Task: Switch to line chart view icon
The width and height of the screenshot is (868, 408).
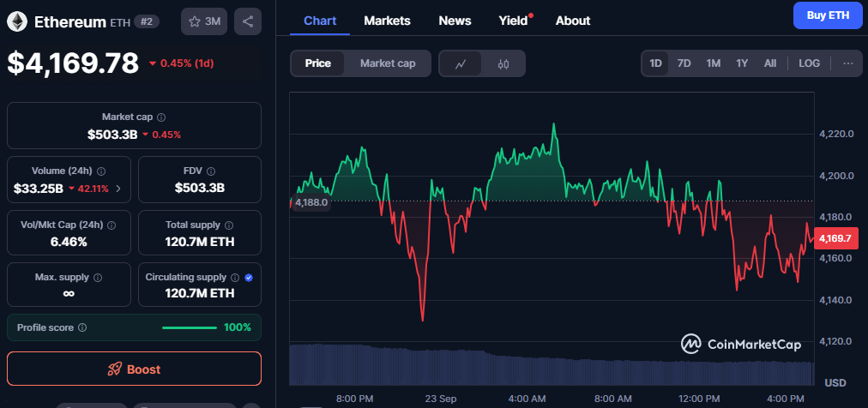Action: tap(461, 63)
